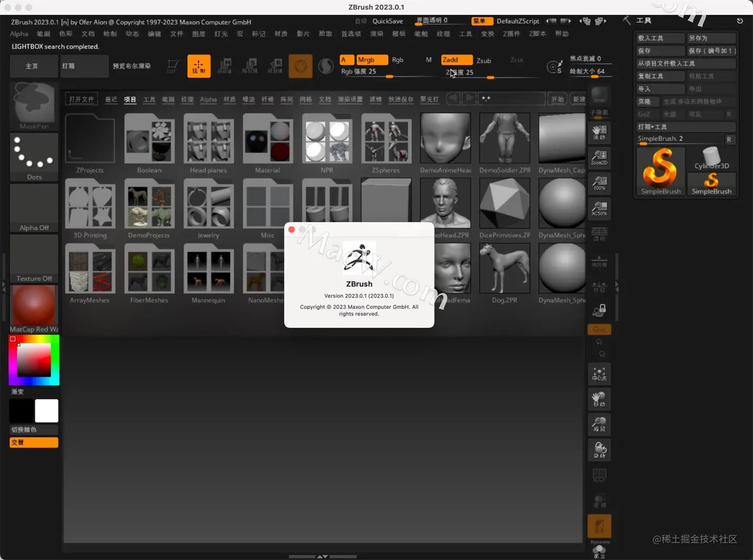Click the Scroll hand icon in right shelf
Image resolution: width=753 pixels, height=560 pixels.
(x=599, y=132)
